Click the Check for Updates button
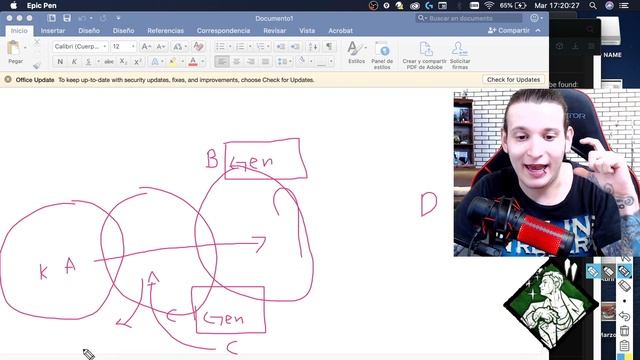Viewport: 640px width, 360px height. coord(513,80)
